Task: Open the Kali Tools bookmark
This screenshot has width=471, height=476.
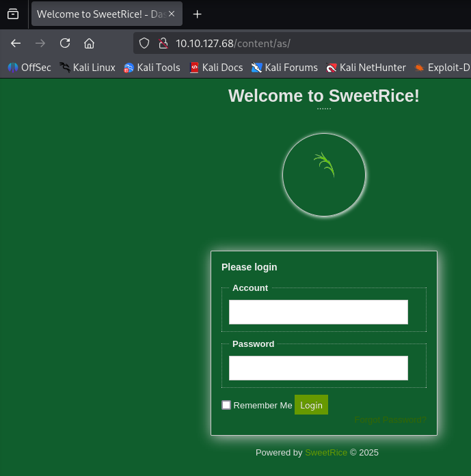Action: (x=152, y=68)
